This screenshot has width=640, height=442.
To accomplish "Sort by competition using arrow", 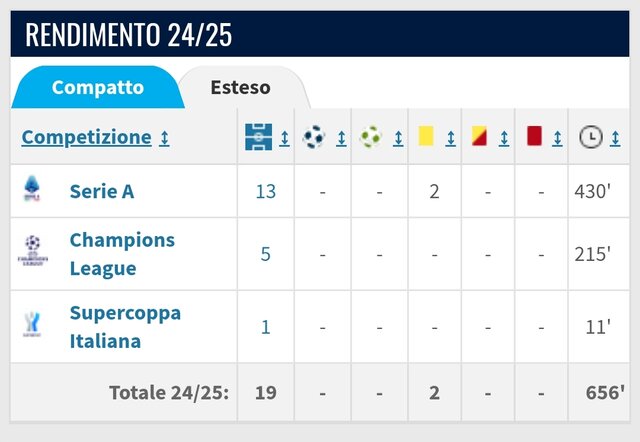I will 164,138.
